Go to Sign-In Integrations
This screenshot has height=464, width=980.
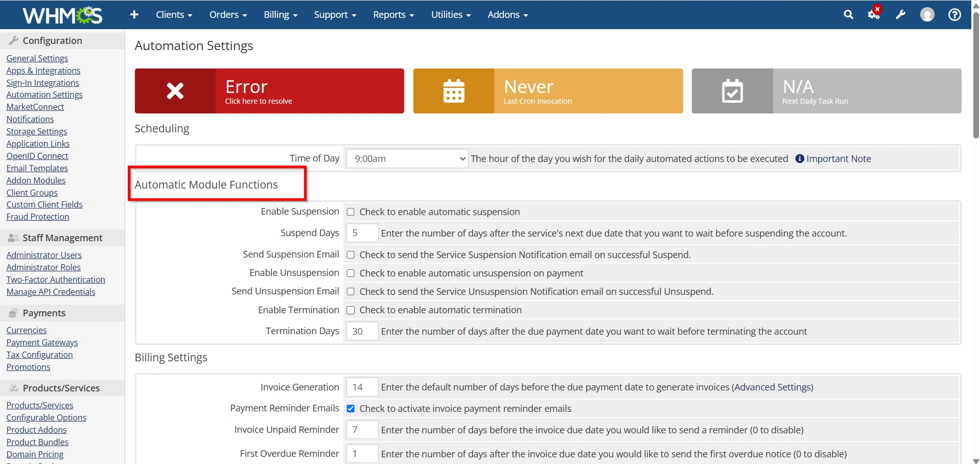point(43,83)
